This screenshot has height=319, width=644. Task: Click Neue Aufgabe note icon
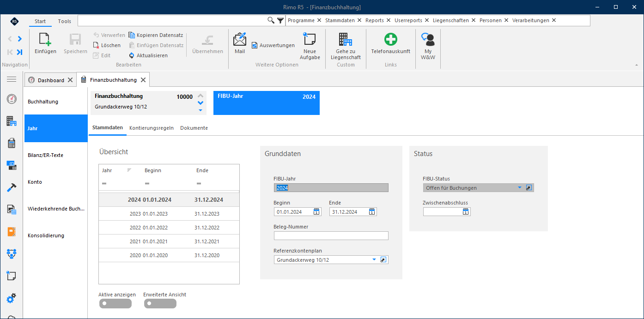point(309,39)
